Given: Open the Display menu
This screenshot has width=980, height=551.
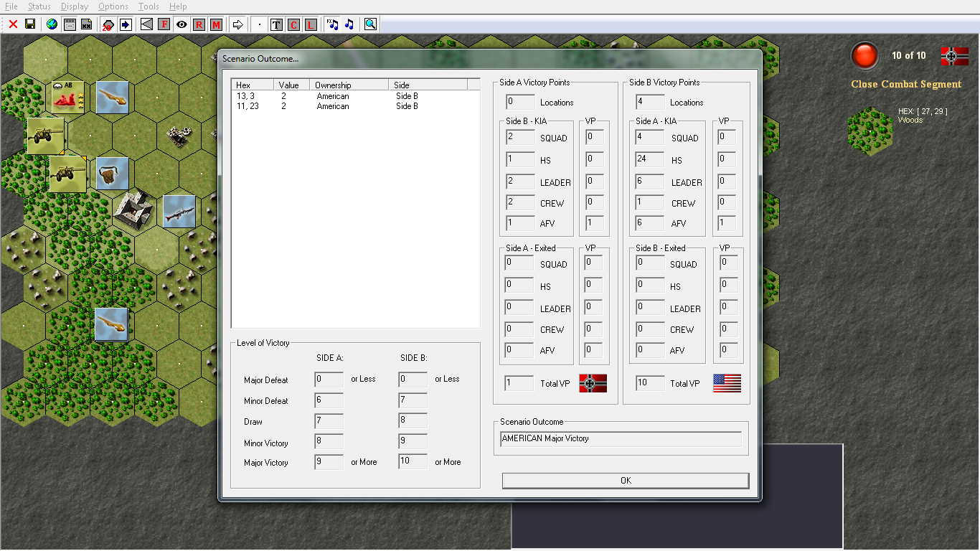Looking at the screenshot, I should click(x=75, y=6).
